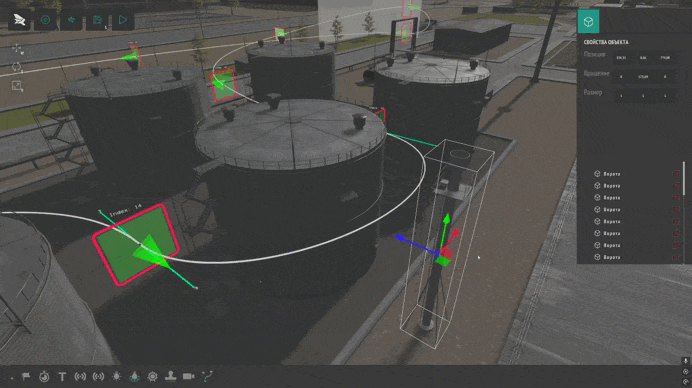Select the flag tool in bottom toolbar
692x388 pixels.
tap(26, 377)
